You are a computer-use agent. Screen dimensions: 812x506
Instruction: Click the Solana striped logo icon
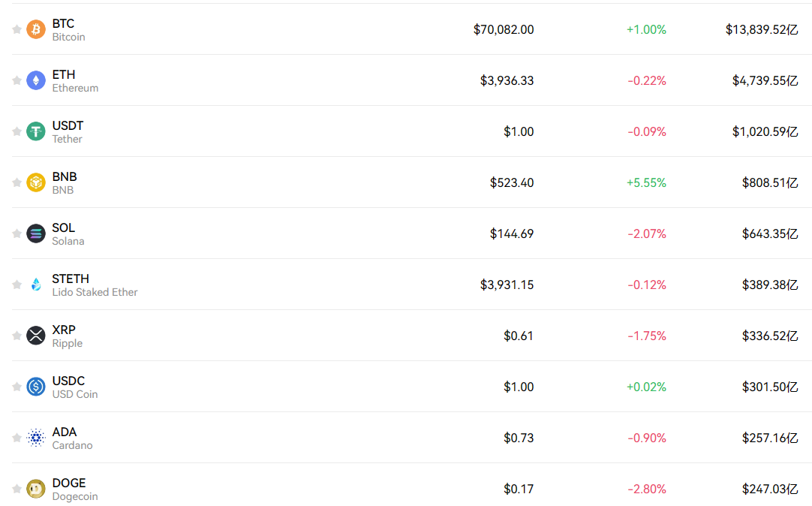[36, 233]
